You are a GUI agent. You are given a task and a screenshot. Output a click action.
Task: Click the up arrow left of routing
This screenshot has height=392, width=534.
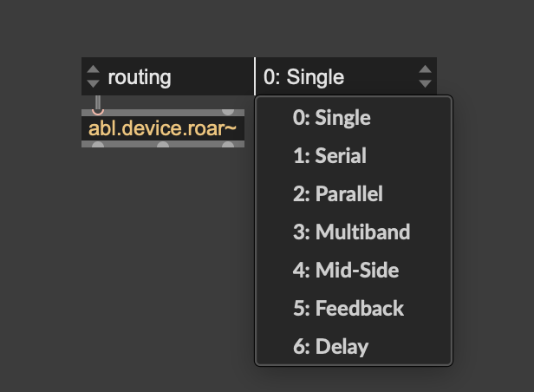pos(94,70)
